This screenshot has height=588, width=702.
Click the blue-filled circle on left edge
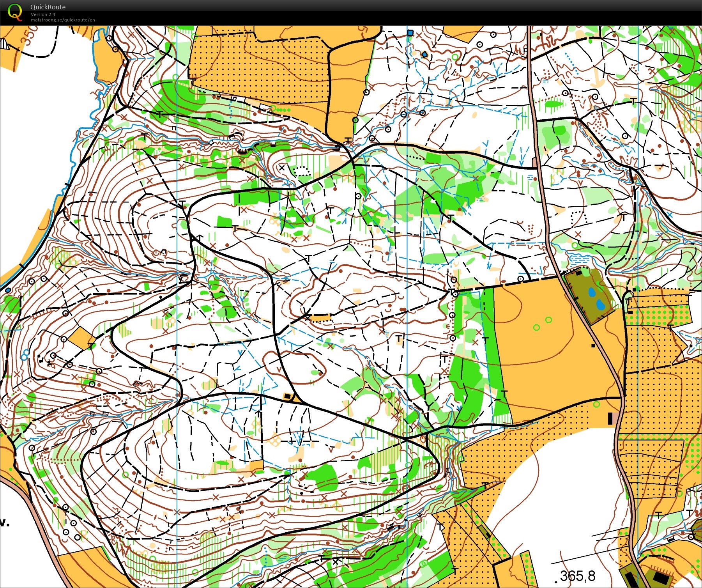pyautogui.click(x=8, y=290)
